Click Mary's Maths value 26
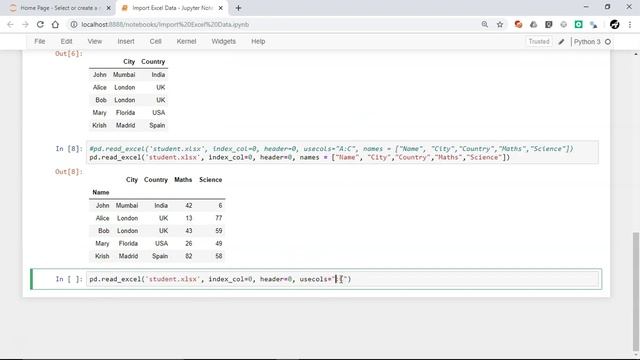 tap(189, 244)
